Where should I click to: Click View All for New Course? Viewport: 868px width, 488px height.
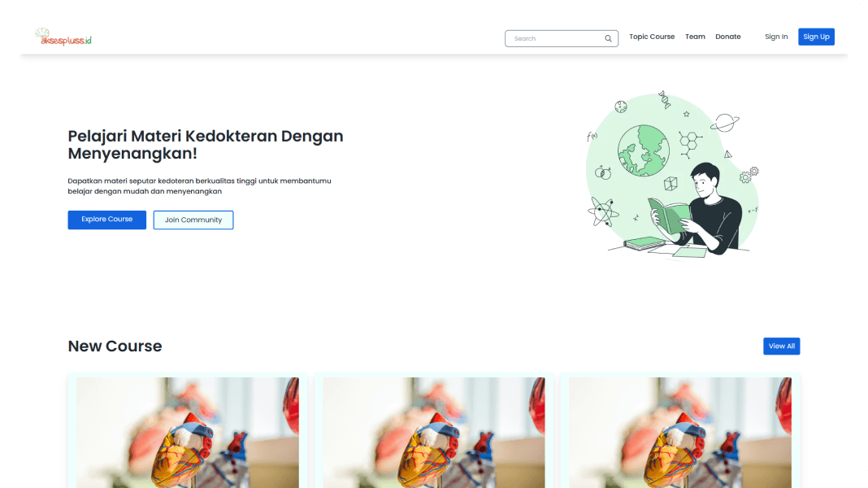[781, 346]
